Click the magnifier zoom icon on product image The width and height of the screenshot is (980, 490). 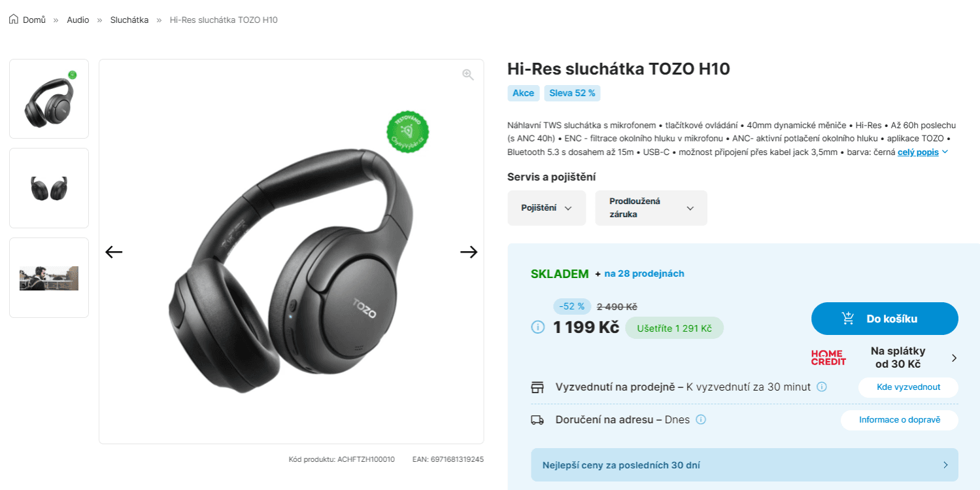click(467, 75)
